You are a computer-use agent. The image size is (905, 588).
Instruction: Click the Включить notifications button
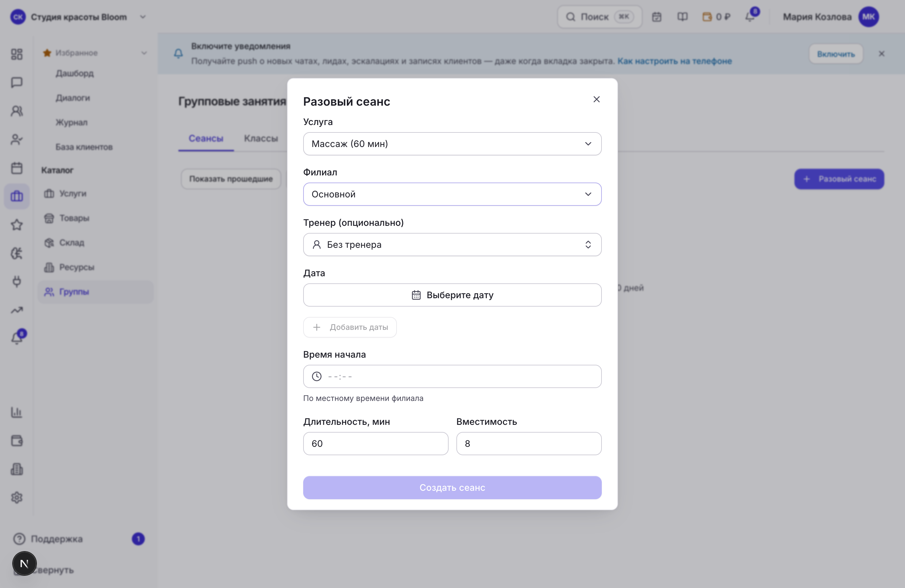[836, 54]
